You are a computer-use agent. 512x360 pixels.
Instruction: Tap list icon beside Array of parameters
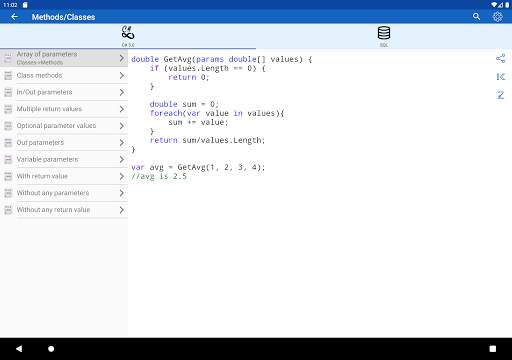(x=8, y=58)
